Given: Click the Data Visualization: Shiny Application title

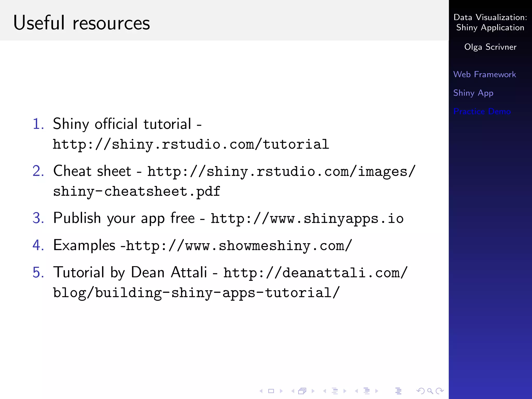Looking at the screenshot, I should click(x=490, y=22).
